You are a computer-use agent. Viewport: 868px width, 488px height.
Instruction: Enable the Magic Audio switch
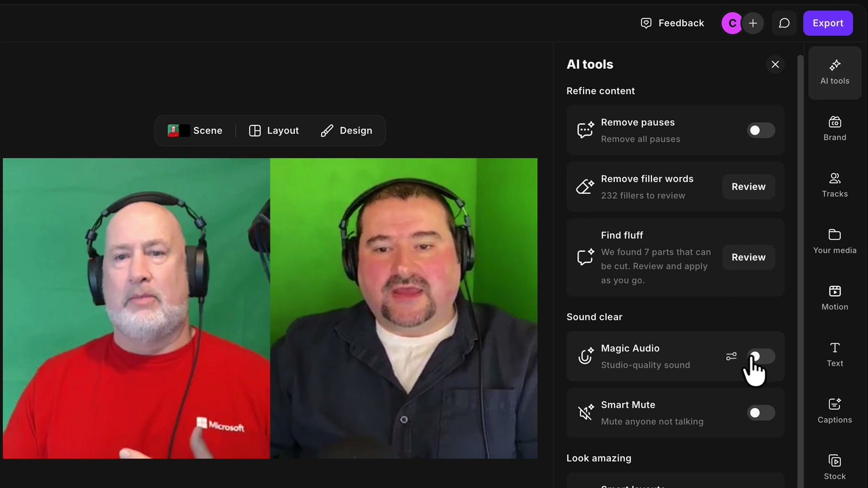[x=761, y=356]
